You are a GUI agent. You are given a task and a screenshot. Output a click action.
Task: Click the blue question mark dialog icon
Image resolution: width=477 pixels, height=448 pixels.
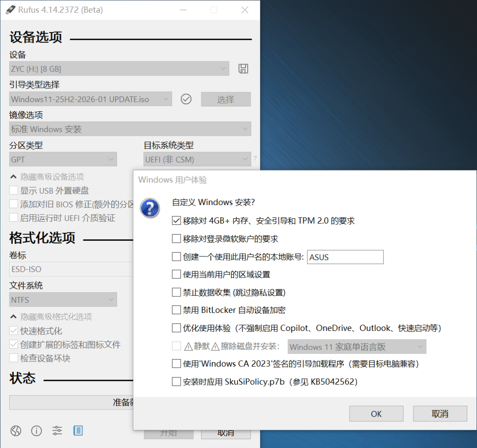pyautogui.click(x=150, y=209)
